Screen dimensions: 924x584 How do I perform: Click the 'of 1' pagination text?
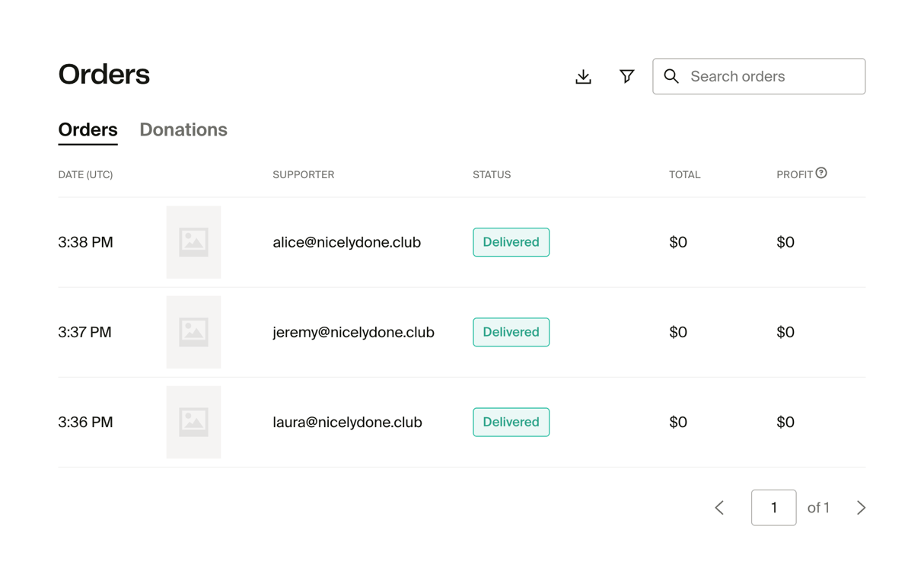818,507
